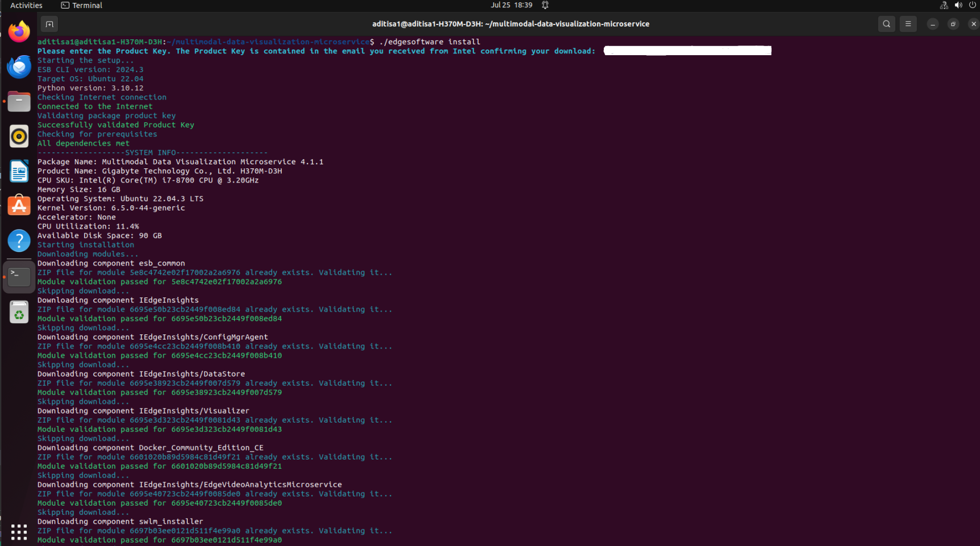
Task: Close the terminal window
Action: [973, 24]
